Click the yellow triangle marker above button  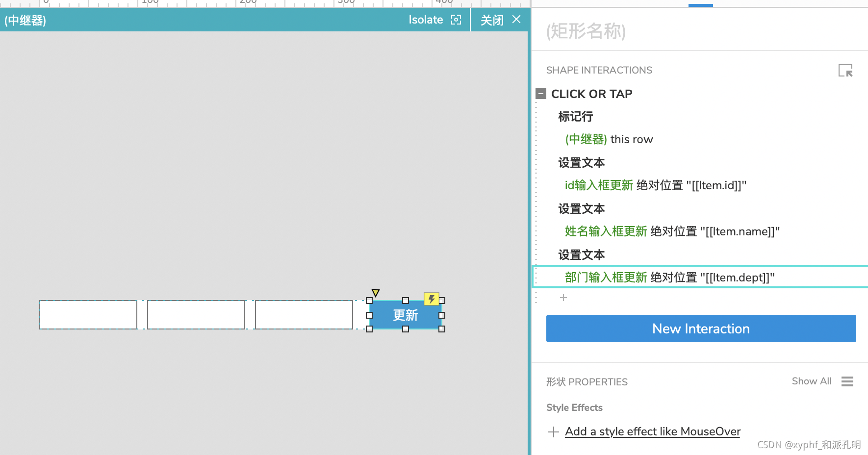pos(376,293)
